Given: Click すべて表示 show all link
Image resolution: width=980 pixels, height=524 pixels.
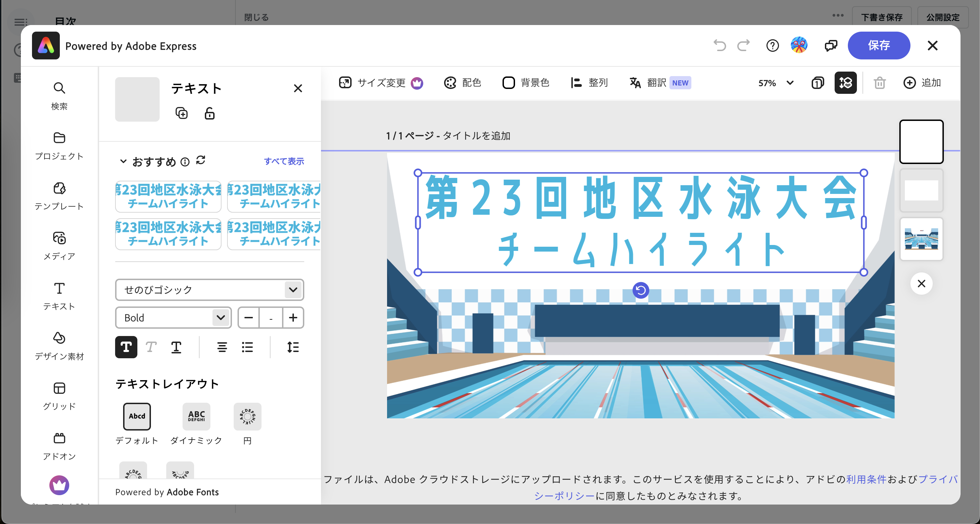Looking at the screenshot, I should click(284, 161).
